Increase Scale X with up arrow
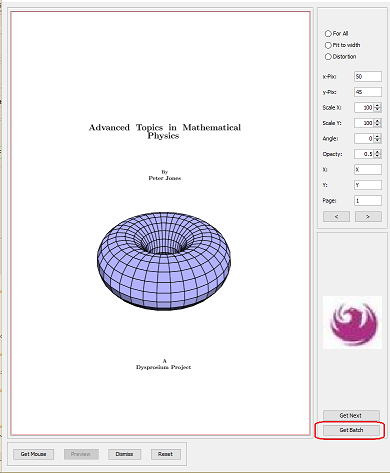The width and height of the screenshot is (390, 473). pyautogui.click(x=377, y=105)
